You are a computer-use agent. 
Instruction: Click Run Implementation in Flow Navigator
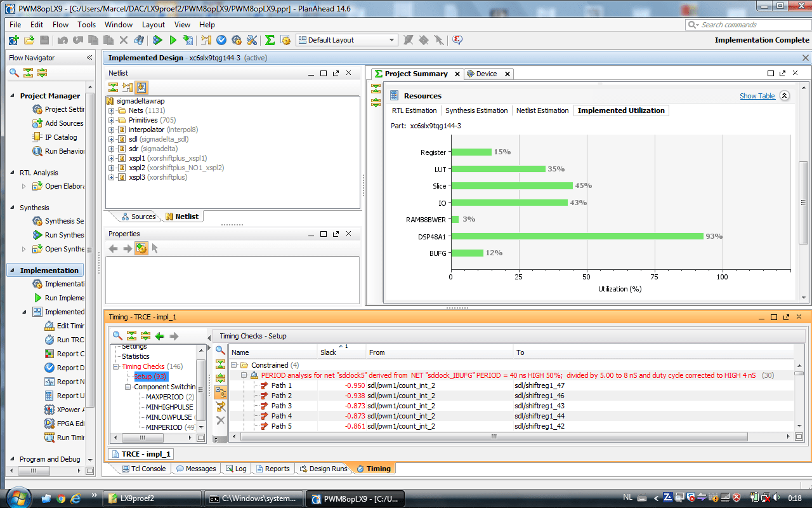pos(64,298)
